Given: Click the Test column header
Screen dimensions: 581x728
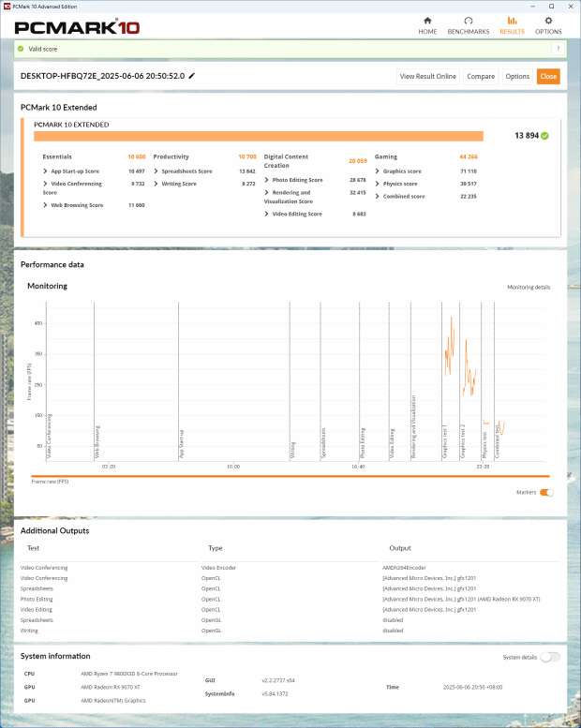Looking at the screenshot, I should 33,548.
